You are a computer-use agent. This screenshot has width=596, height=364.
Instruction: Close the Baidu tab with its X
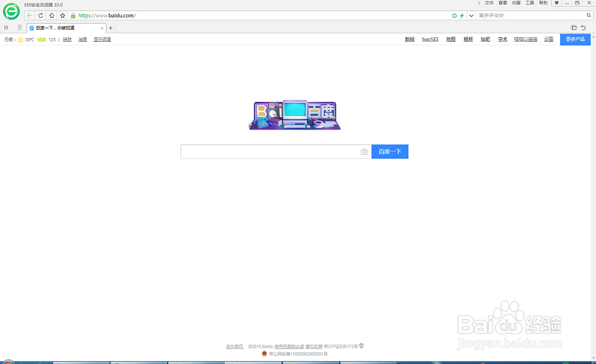[102, 28]
